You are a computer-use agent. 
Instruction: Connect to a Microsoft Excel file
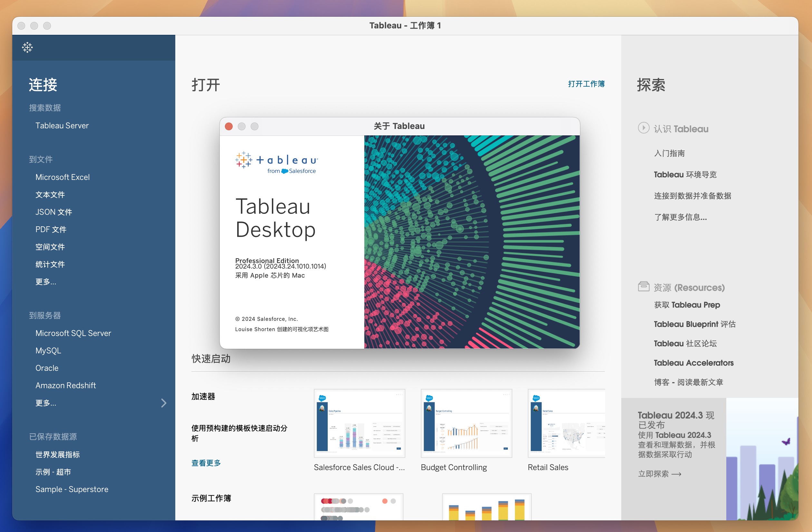63,177
